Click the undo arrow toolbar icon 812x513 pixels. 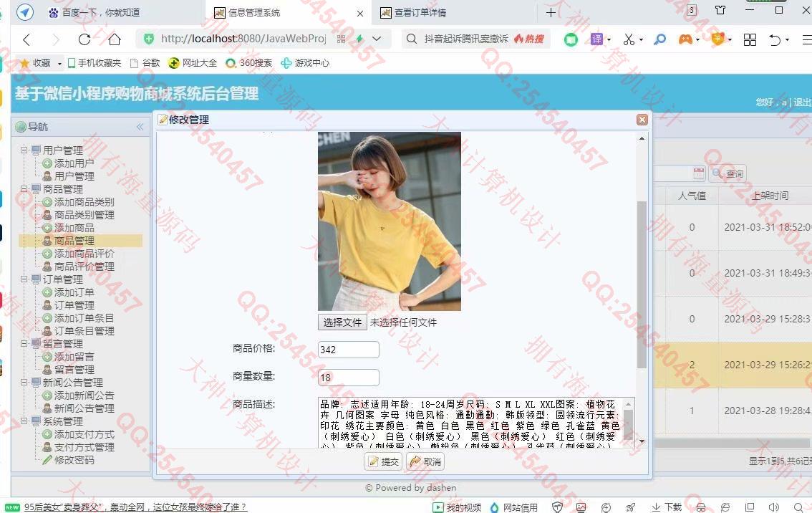(775, 39)
